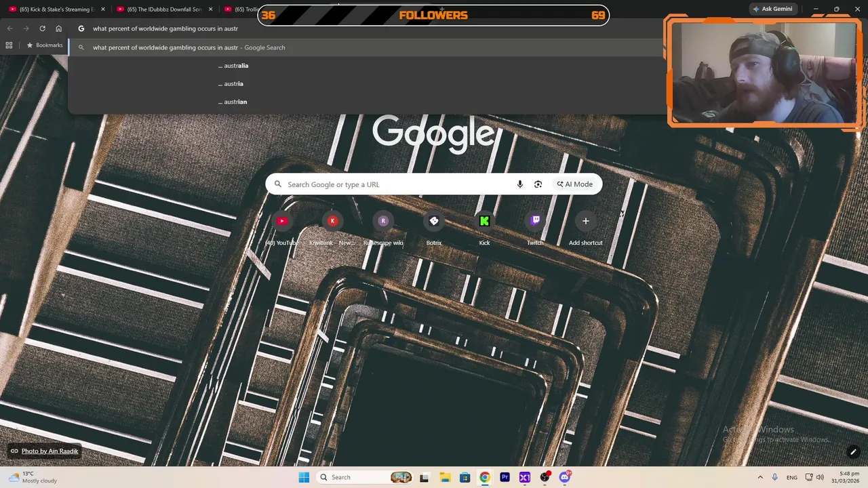Click the customize page pencil icon

[x=853, y=451]
